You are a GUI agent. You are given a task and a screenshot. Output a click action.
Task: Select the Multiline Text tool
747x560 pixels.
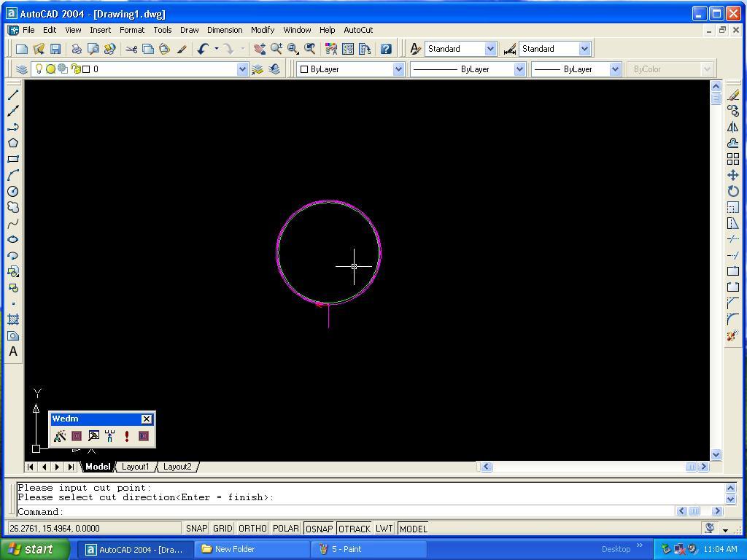coord(13,351)
